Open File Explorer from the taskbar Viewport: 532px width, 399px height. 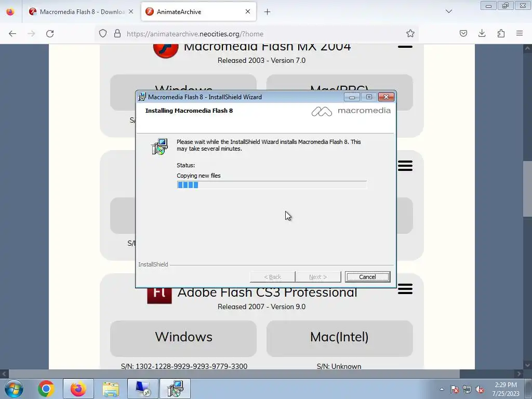[x=111, y=389]
